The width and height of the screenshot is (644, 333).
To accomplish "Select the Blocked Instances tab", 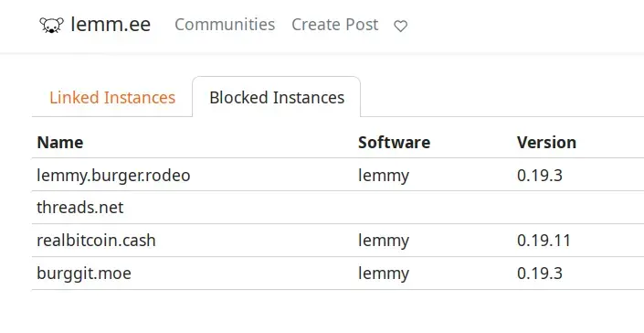I will point(277,98).
